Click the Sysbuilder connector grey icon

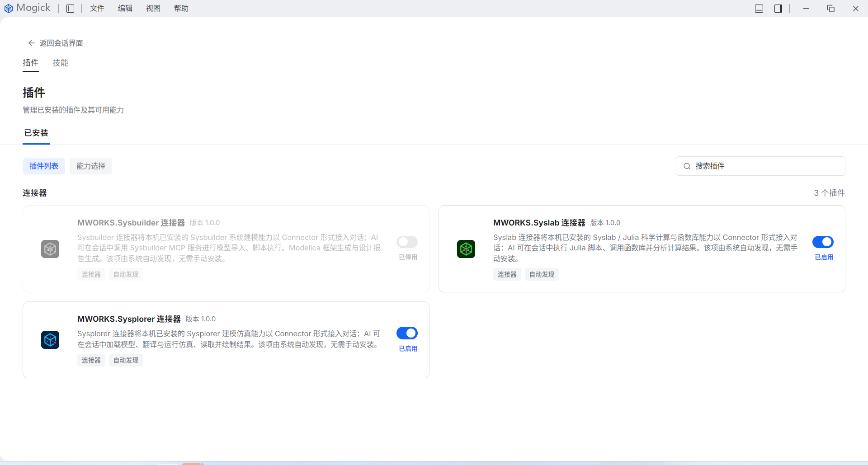point(50,249)
